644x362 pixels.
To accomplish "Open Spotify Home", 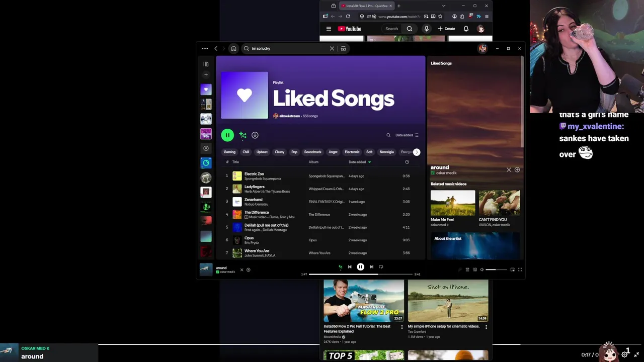I will [233, 49].
